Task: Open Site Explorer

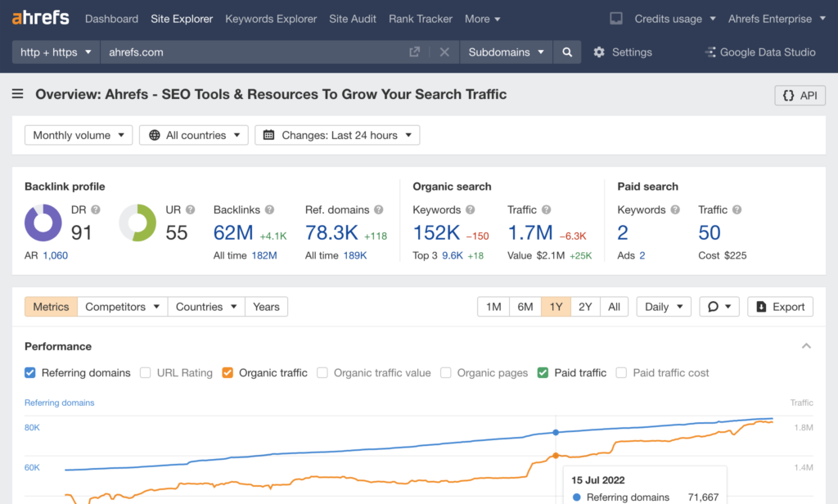Action: pyautogui.click(x=182, y=19)
